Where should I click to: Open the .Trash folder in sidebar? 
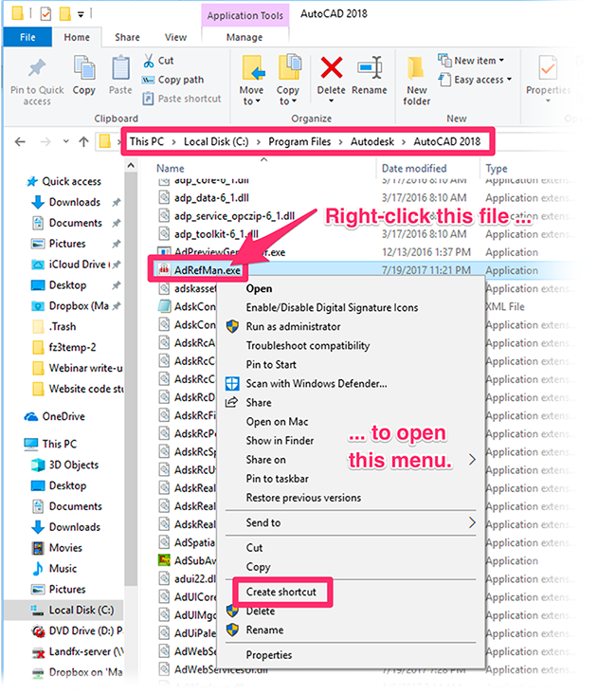(62, 327)
